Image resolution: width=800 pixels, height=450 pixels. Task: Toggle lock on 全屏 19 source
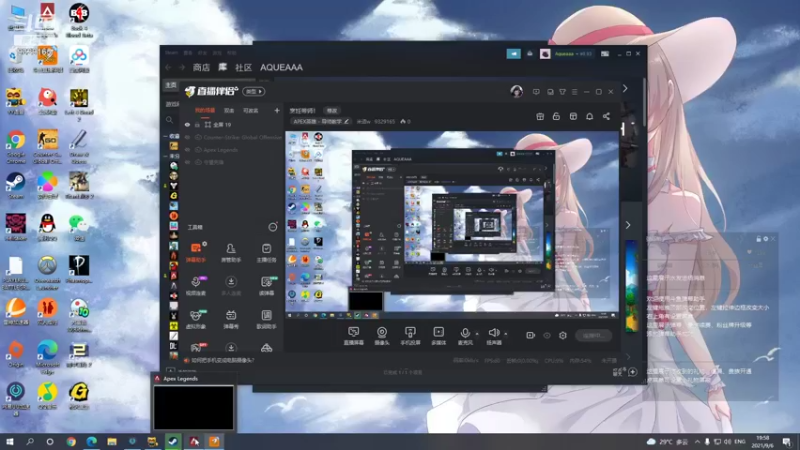click(x=197, y=124)
